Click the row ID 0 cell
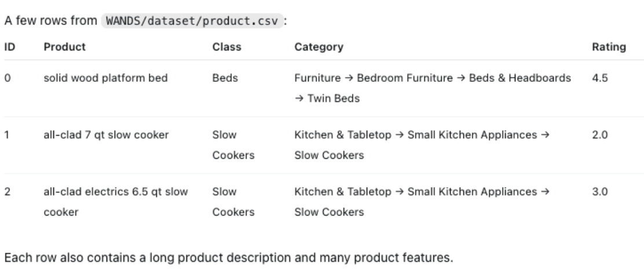The width and height of the screenshot is (644, 270). click(8, 78)
